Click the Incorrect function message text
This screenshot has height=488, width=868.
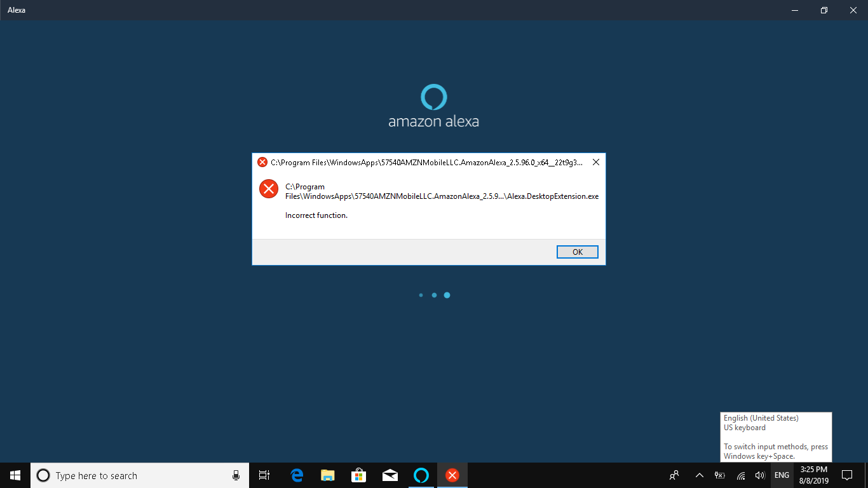coord(316,215)
